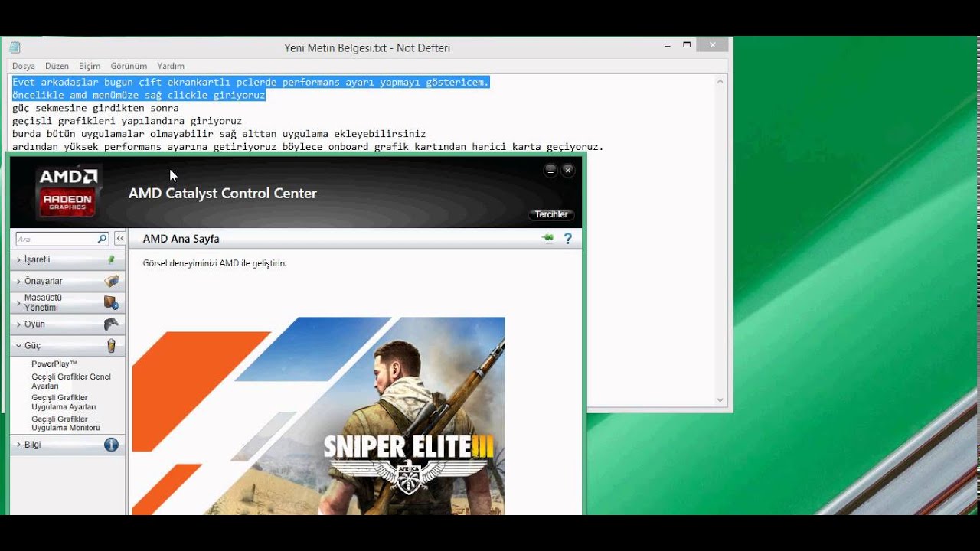This screenshot has width=980, height=551.
Task: Click the search magnifier icon in Ara box
Action: pyautogui.click(x=102, y=239)
